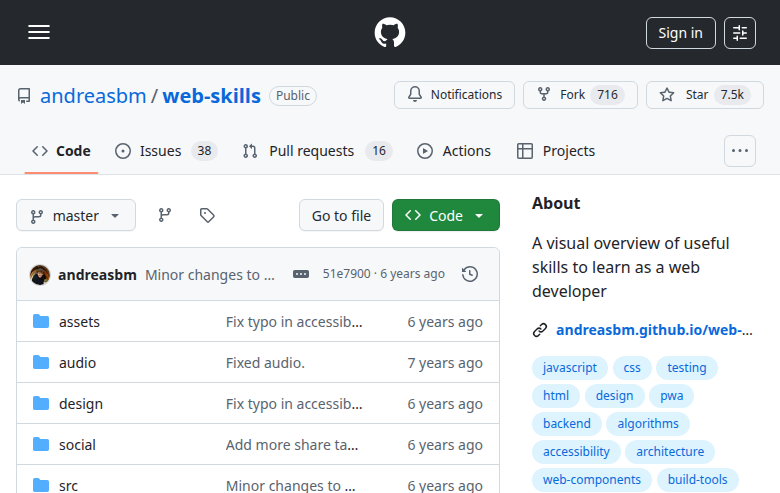
Task: Open the social folder
Action: (x=77, y=445)
